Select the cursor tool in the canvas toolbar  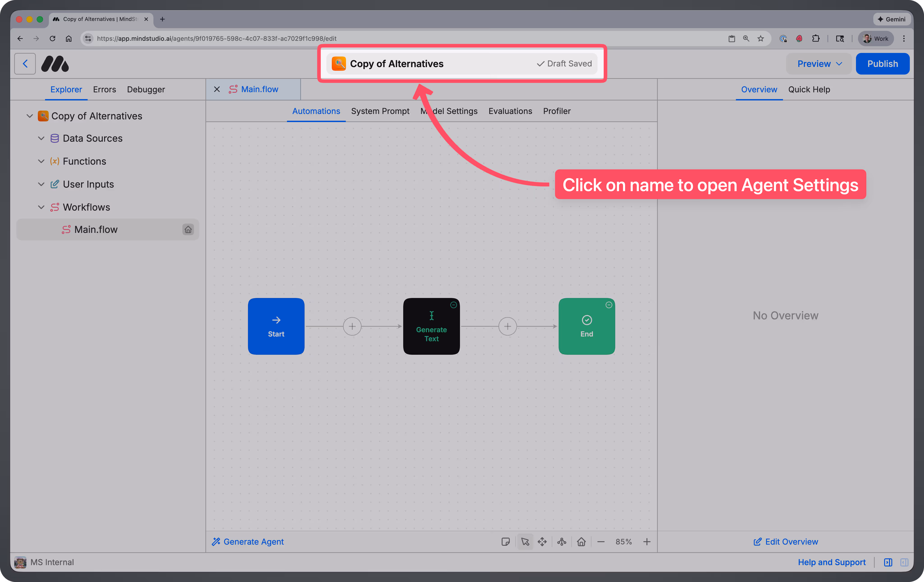pos(525,542)
